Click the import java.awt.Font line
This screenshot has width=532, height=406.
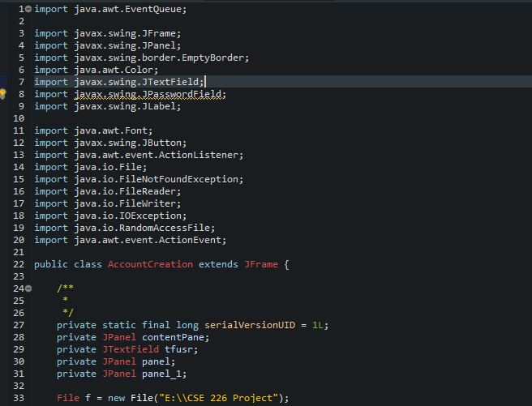pyautogui.click(x=93, y=130)
